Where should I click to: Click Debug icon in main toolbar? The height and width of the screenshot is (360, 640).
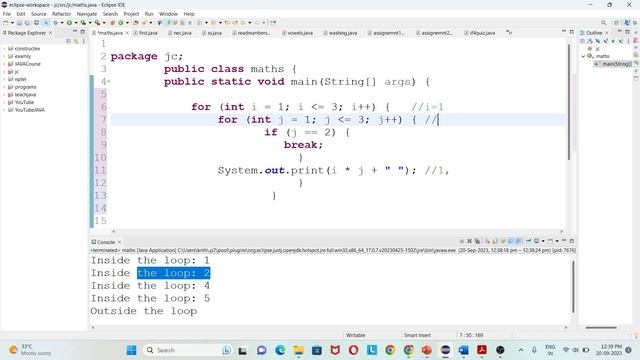(56, 23)
